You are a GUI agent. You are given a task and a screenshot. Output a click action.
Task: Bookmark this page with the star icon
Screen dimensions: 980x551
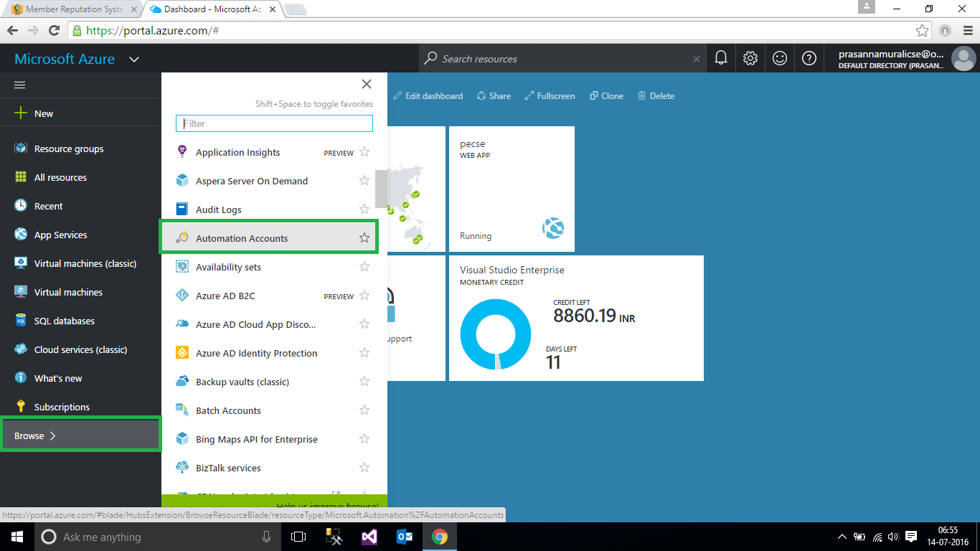click(x=922, y=31)
